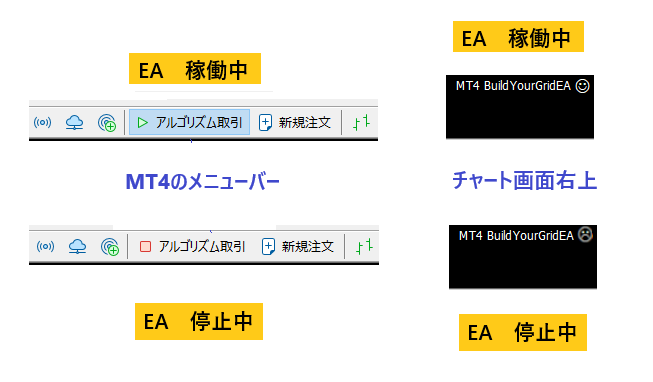Click 新規注文 text in the upper toolbar
Image resolution: width=653 pixels, height=382 pixels.
point(305,122)
